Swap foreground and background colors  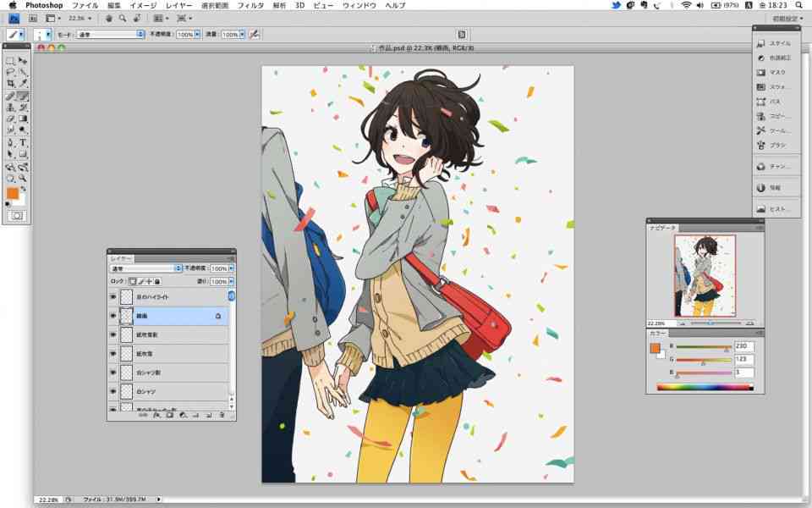[24, 189]
